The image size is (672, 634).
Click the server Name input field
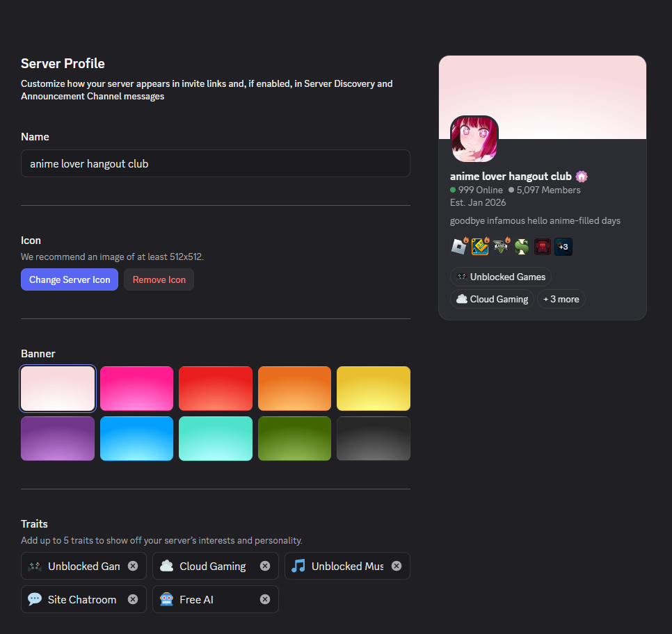[x=216, y=163]
